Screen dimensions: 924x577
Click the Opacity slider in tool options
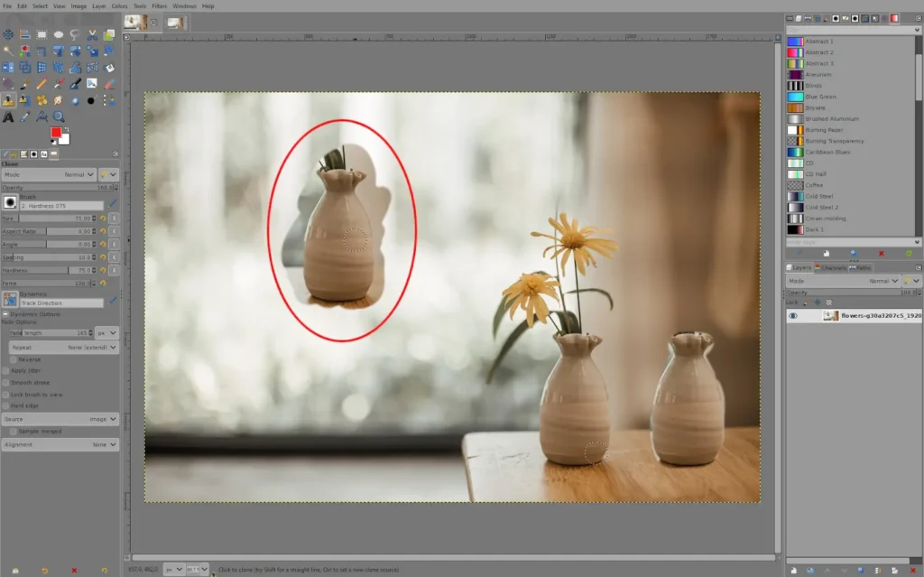click(x=60, y=188)
